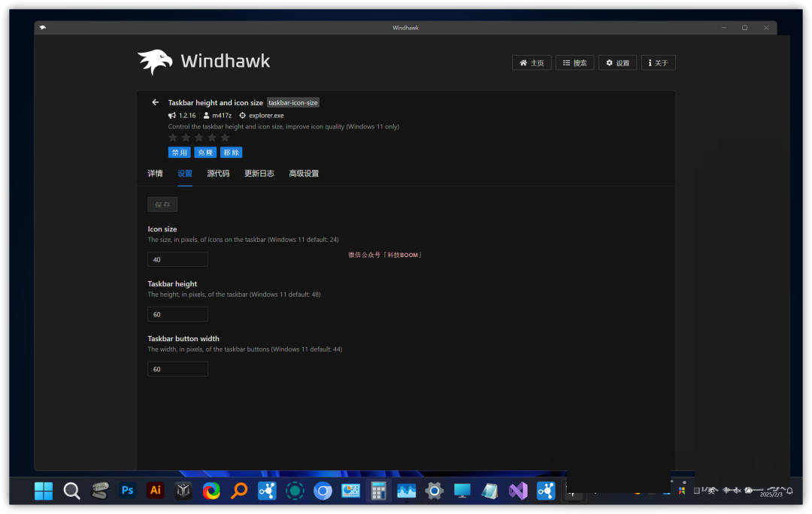Click the back arrow beside the mod title

[x=155, y=102]
